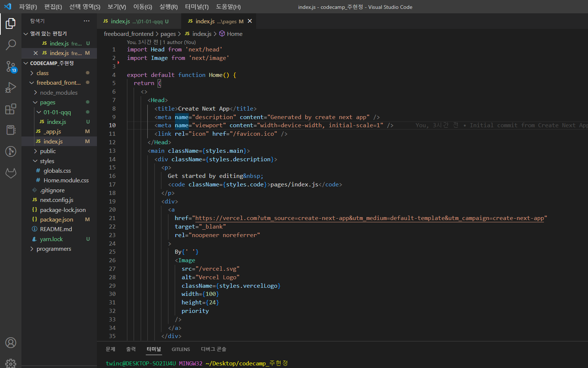This screenshot has height=368, width=588.
Task: Switch to the 출력 panel tab
Action: coord(131,349)
